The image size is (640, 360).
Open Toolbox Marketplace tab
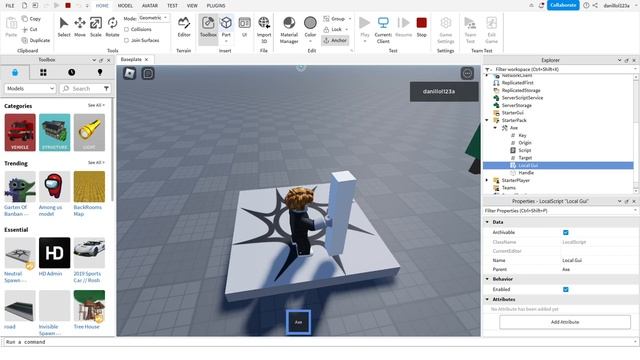15,72
